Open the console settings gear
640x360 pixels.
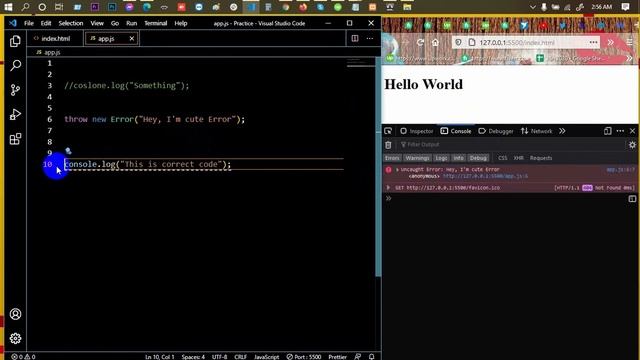632,144
